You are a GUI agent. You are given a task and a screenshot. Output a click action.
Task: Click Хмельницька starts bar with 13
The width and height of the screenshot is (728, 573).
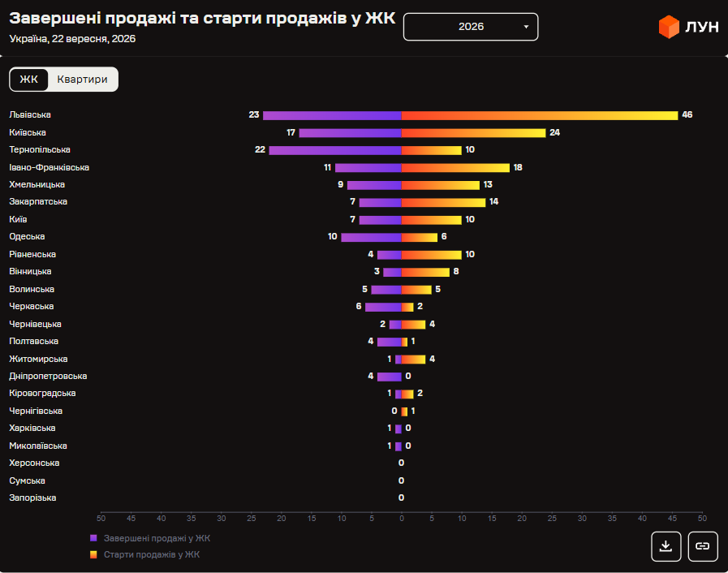441,185
